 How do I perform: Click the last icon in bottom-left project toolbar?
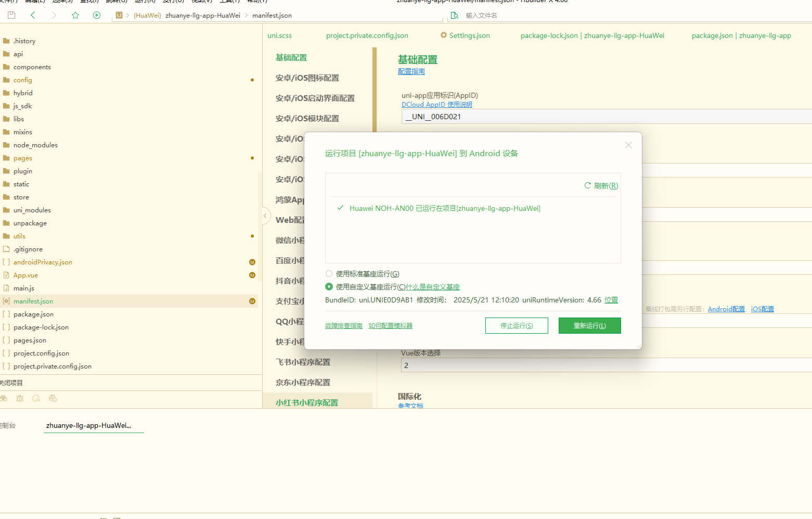(53, 398)
